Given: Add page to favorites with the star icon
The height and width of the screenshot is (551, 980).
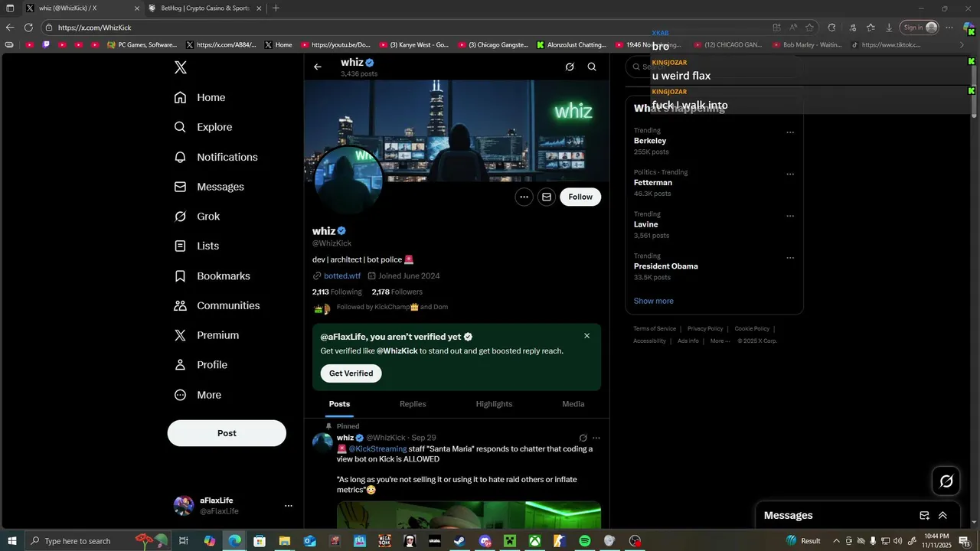Looking at the screenshot, I should [x=809, y=28].
